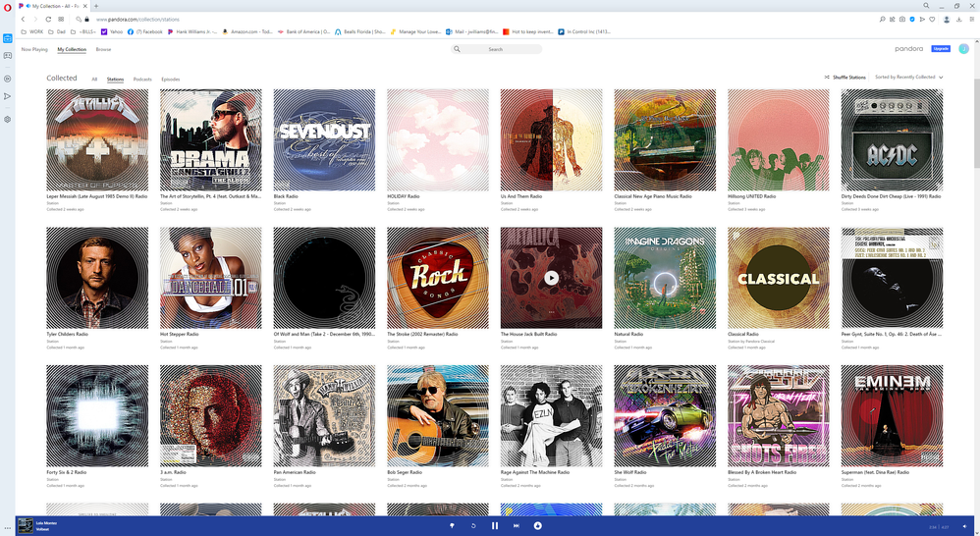This screenshot has height=536, width=980.
Task: Reload the page in Opera
Action: click(x=48, y=19)
